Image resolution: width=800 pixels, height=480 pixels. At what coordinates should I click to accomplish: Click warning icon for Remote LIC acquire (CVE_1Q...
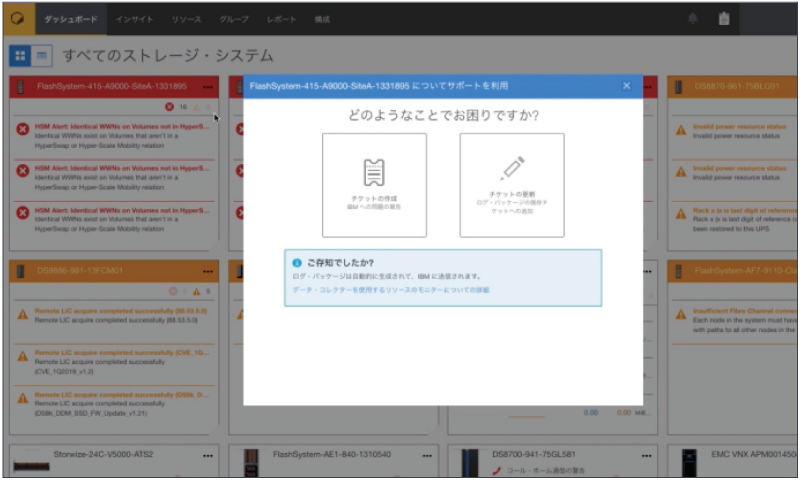tap(23, 356)
